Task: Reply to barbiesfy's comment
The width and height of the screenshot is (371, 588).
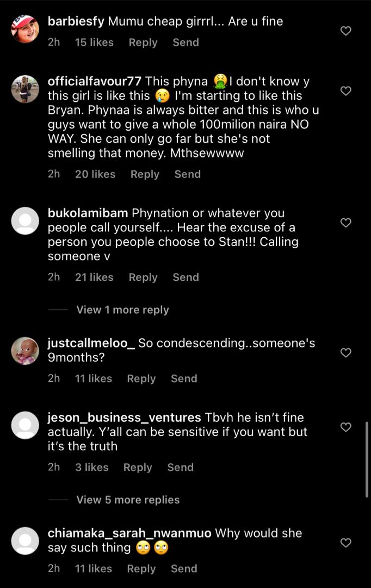Action: 143,42
